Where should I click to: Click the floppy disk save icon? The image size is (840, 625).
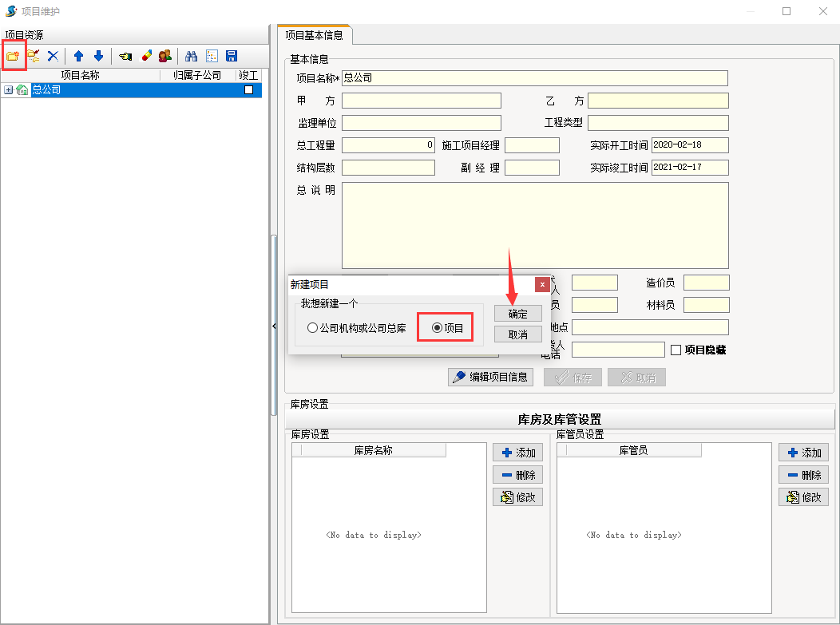click(232, 56)
